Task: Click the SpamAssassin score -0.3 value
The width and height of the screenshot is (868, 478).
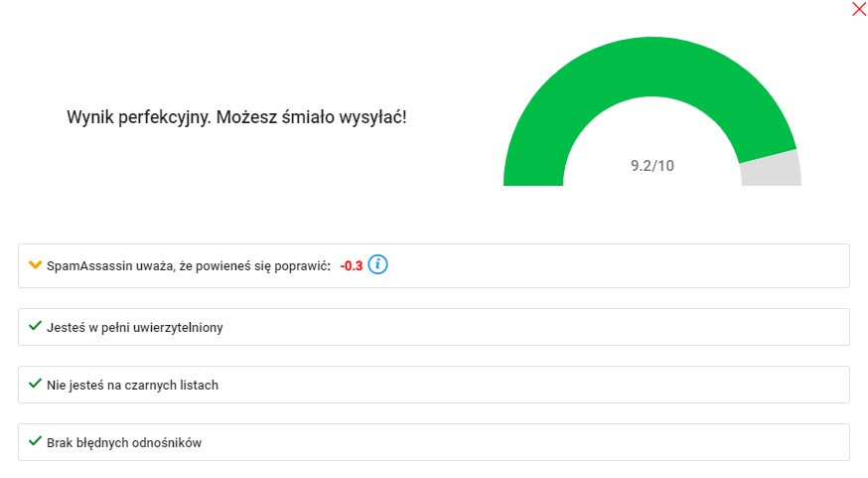Action: coord(351,266)
